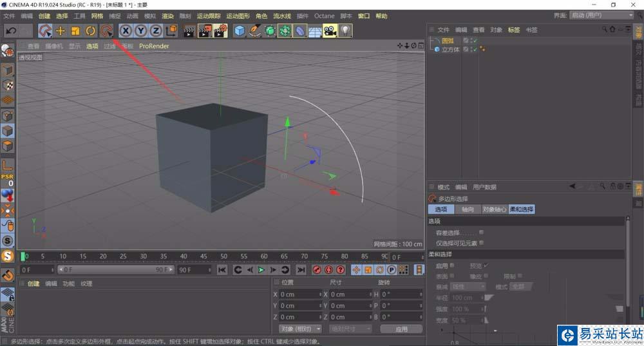Click the camera object icon
This screenshot has height=346, width=644.
[330, 30]
